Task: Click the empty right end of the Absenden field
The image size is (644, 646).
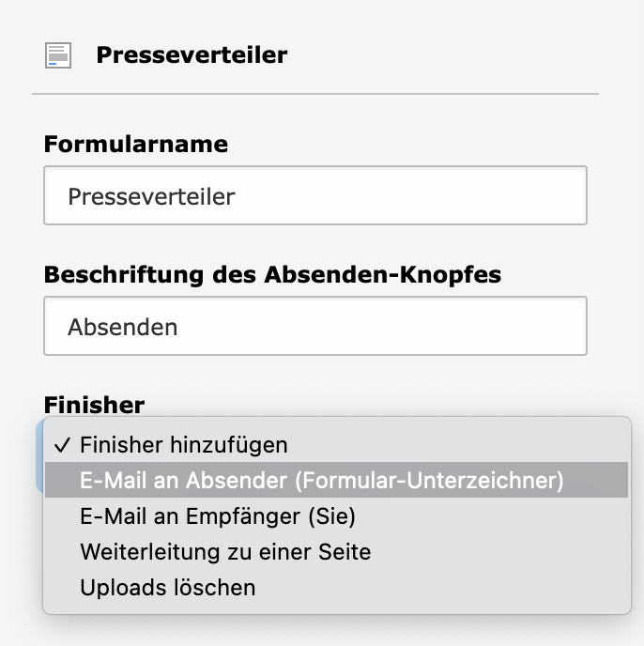Action: tap(526, 327)
